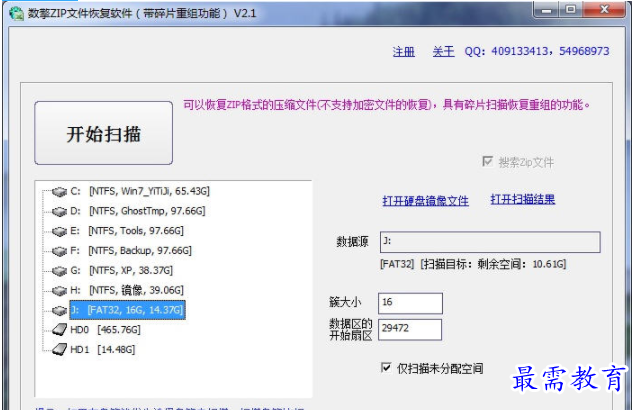Viewport: 634px width, 410px height.
Task: Select drive C: Win7_YiTiJi entry
Action: pos(140,191)
